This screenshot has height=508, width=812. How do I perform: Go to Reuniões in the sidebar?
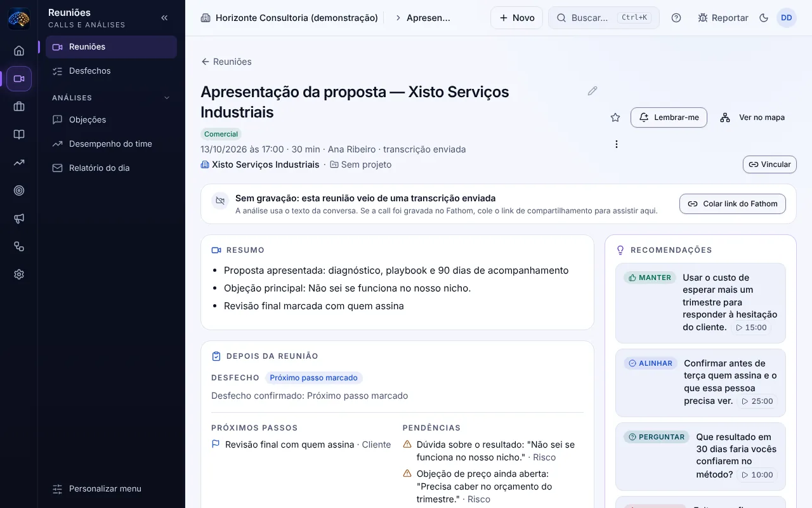click(111, 47)
